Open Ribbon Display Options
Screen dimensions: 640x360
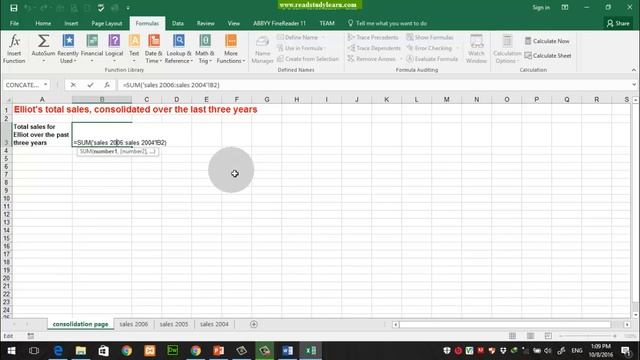565,7
